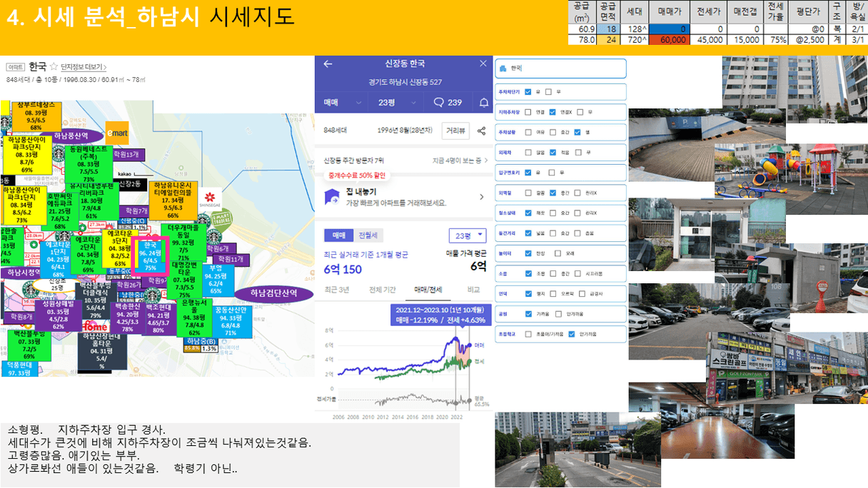Click the Home logo marker on the map

pyautogui.click(x=96, y=326)
